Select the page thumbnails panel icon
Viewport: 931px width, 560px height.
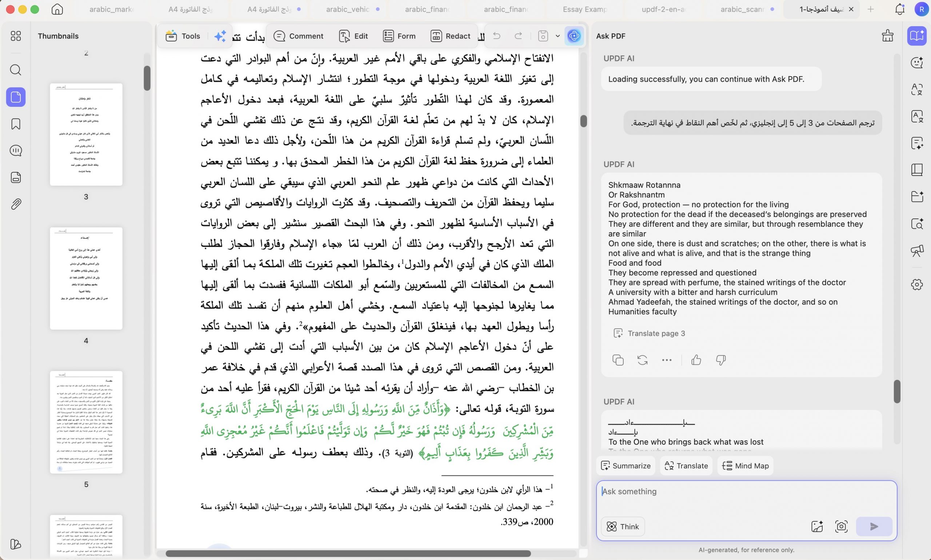pyautogui.click(x=16, y=97)
